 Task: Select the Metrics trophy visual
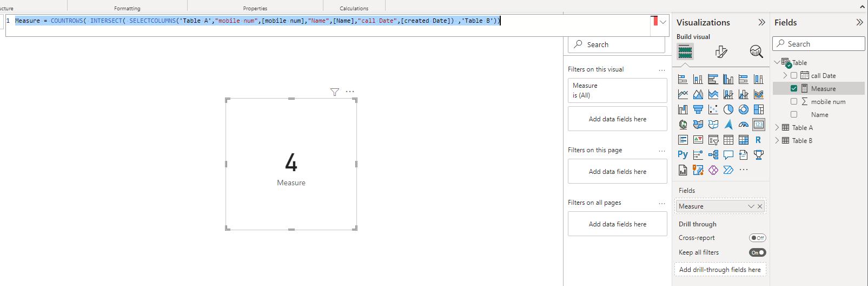click(x=759, y=155)
